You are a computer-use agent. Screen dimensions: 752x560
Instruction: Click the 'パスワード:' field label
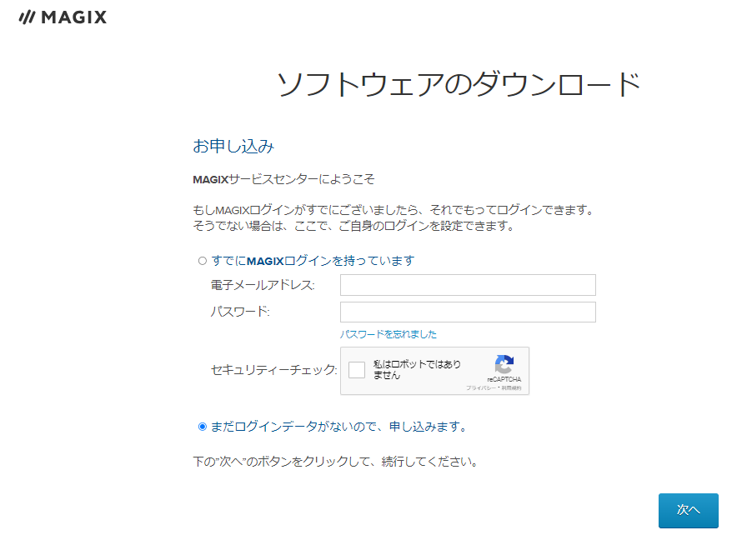[240, 312]
